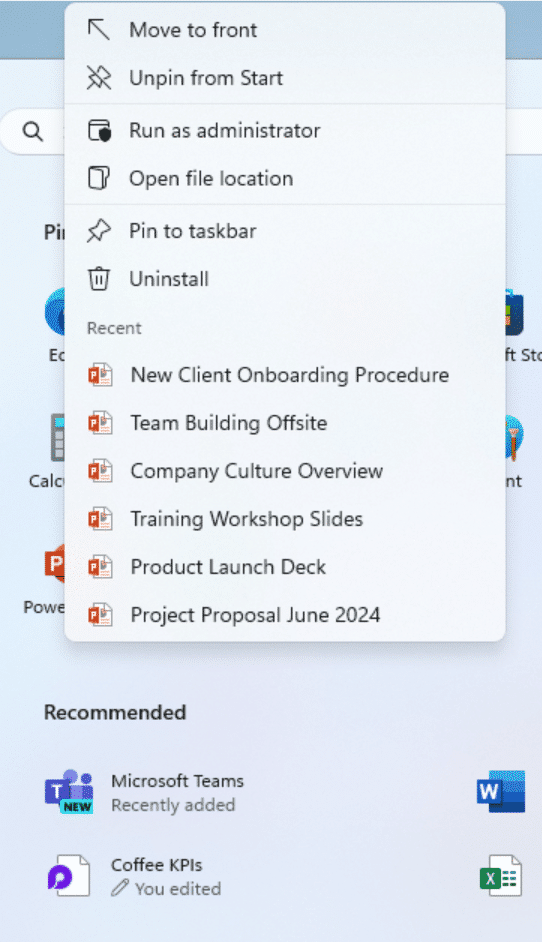The height and width of the screenshot is (942, 542).
Task: Click the search magnifier icon
Action: coord(32,131)
